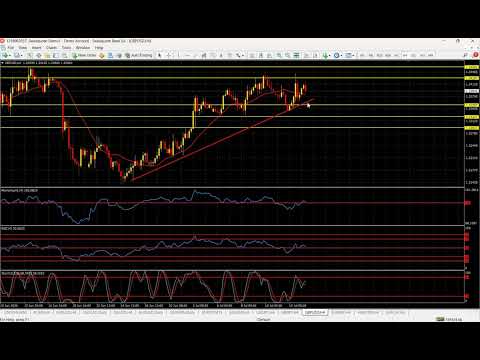Select the Text drawing tool
Screen dimensions: 480x360
221,55
